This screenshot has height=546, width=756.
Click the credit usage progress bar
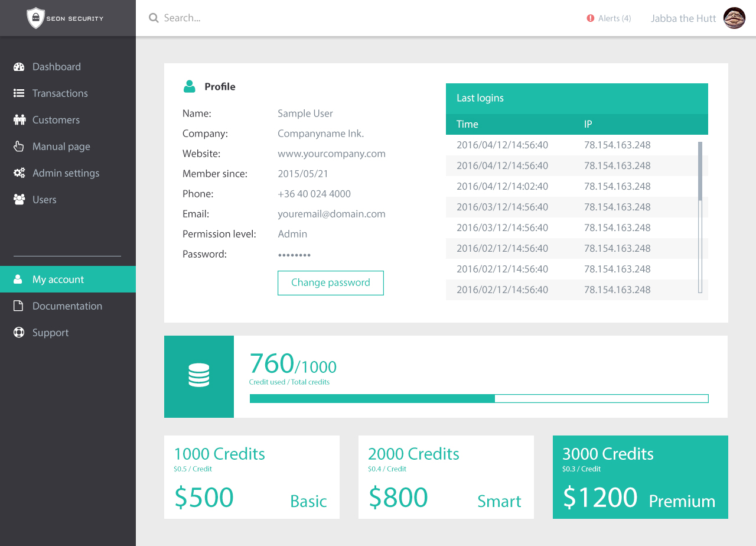pyautogui.click(x=478, y=398)
